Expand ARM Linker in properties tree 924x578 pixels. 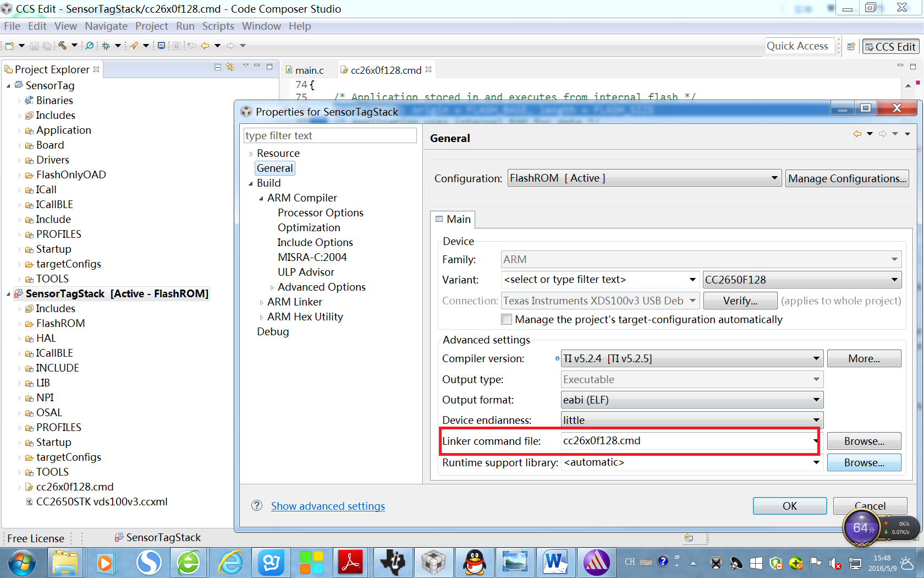tap(261, 302)
